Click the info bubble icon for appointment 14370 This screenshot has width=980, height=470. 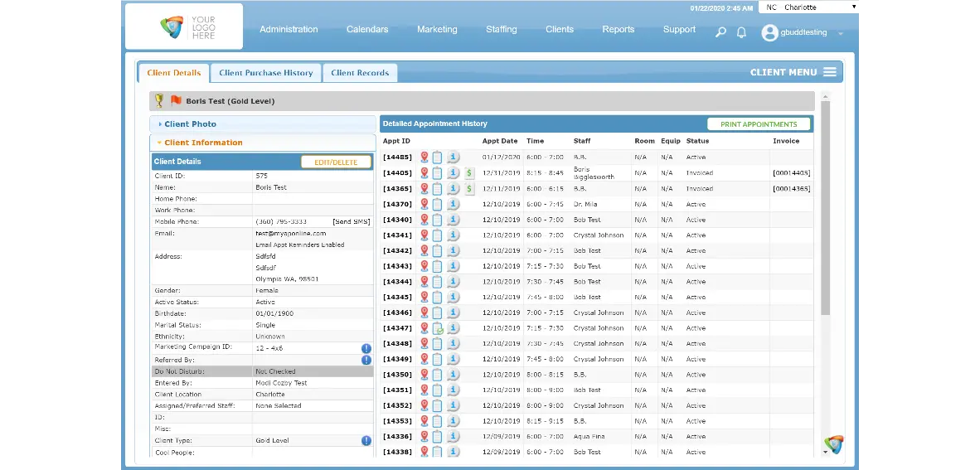click(454, 205)
